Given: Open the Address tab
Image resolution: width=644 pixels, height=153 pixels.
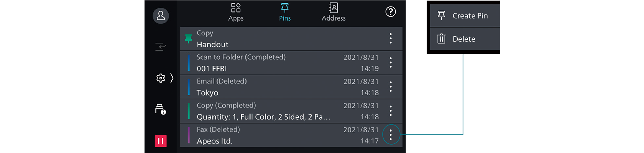Looking at the screenshot, I should pos(333,12).
